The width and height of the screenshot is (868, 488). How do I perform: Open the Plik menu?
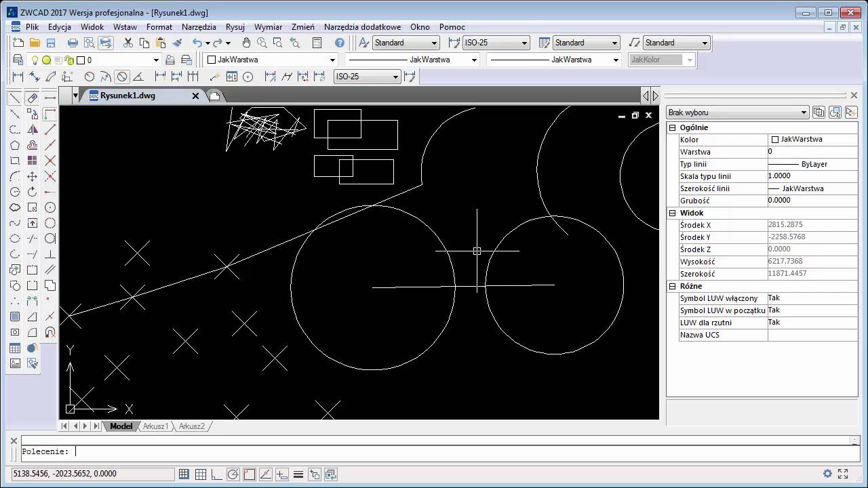pyautogui.click(x=32, y=27)
